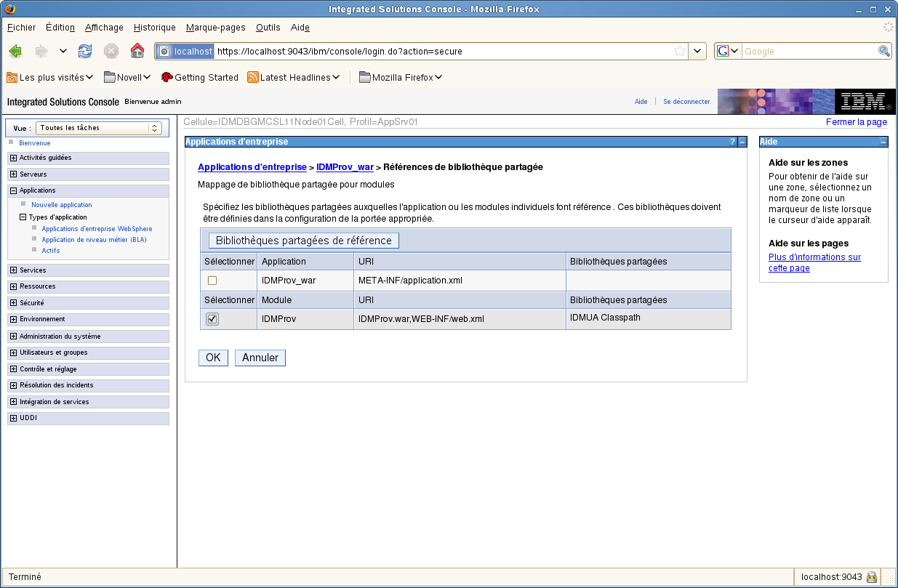Screen dimensions: 898x588
Task: Expand the Activités guidées section
Action: pos(14,158)
